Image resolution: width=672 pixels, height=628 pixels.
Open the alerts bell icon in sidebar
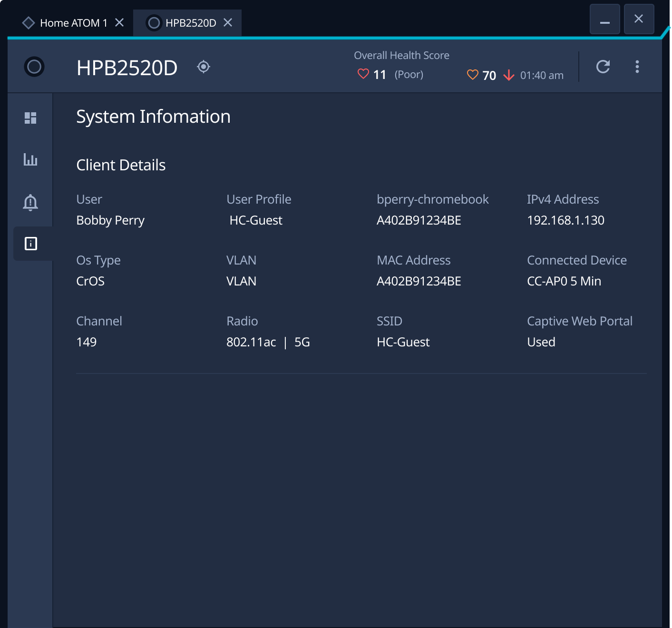pyautogui.click(x=30, y=202)
